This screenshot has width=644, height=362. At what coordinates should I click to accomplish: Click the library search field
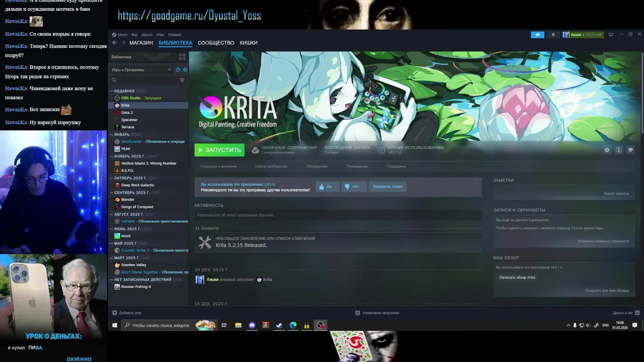point(143,80)
